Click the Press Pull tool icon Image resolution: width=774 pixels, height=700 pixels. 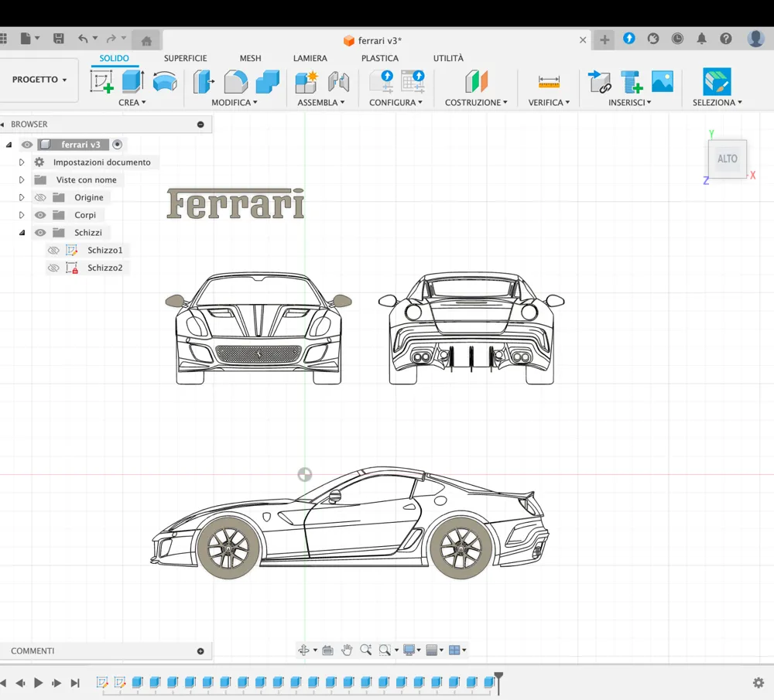coord(204,81)
